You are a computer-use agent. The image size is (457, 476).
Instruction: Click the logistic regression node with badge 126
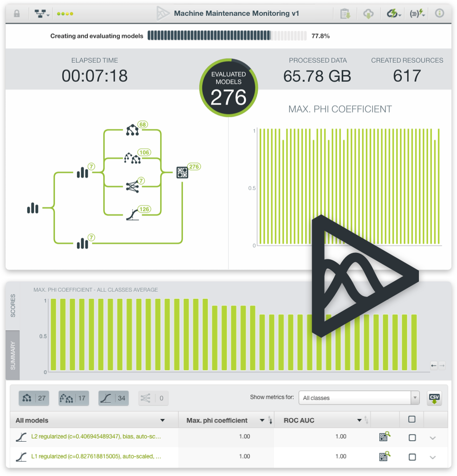[x=132, y=215]
